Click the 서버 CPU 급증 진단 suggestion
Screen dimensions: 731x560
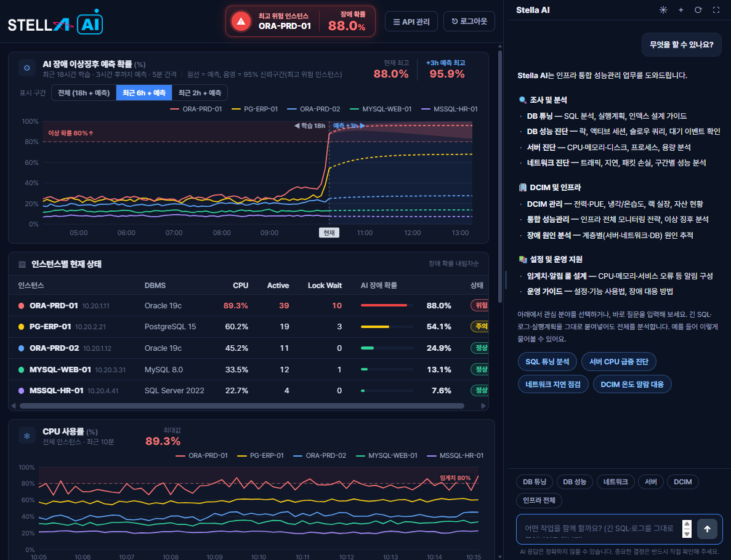(x=619, y=361)
